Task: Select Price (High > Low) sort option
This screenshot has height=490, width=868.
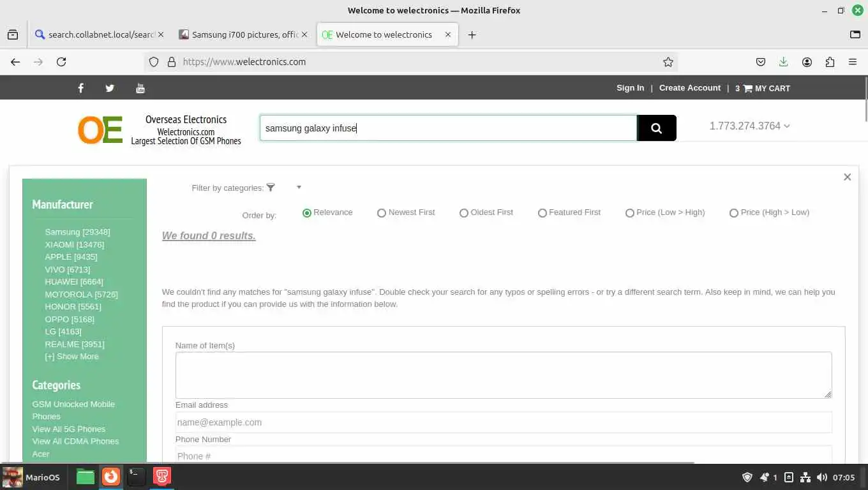Action: click(x=734, y=213)
